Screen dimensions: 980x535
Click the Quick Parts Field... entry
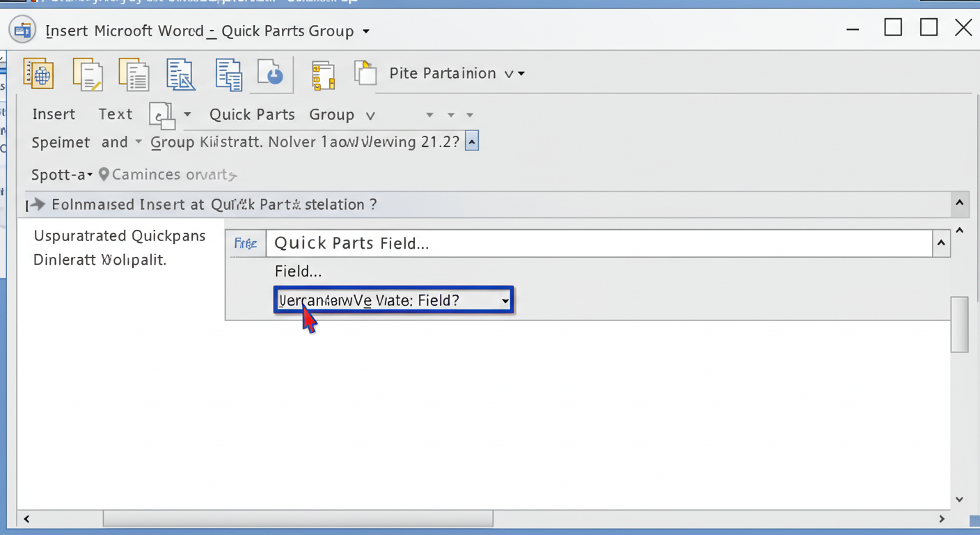tap(351, 243)
